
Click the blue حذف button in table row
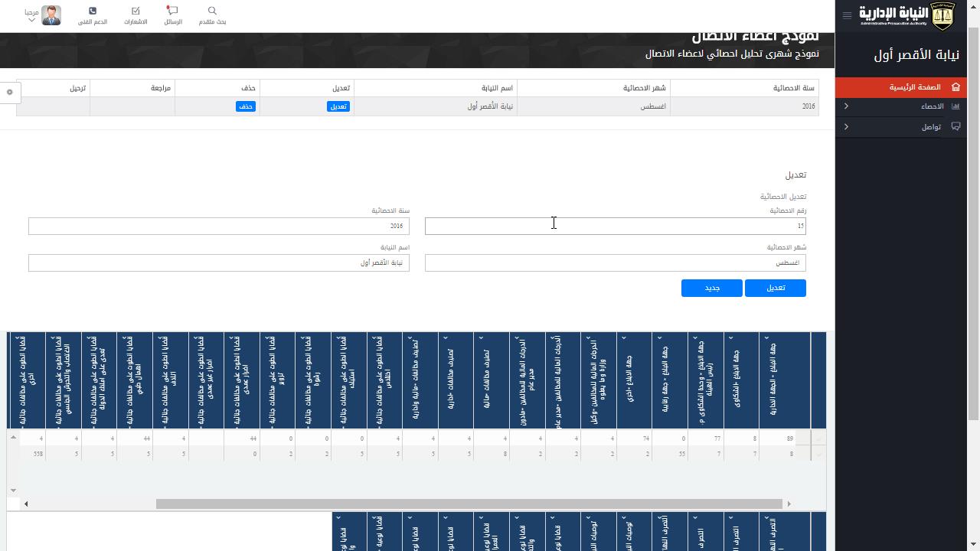click(246, 106)
